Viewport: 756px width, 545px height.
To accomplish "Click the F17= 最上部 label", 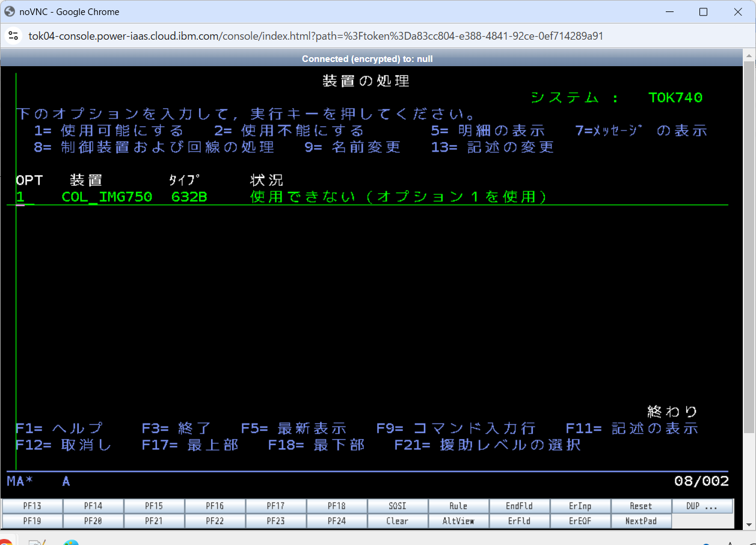I will tap(190, 445).
